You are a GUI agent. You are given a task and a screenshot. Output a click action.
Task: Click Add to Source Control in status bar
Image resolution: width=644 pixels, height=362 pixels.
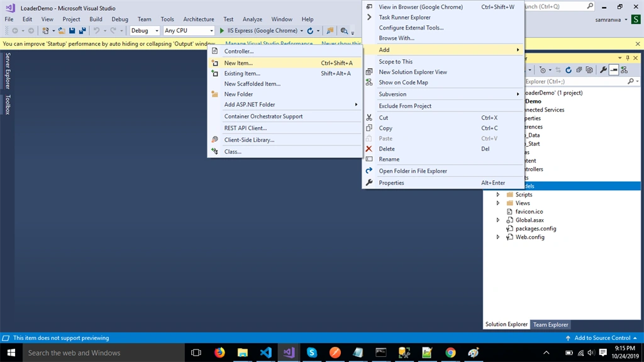pos(602,338)
